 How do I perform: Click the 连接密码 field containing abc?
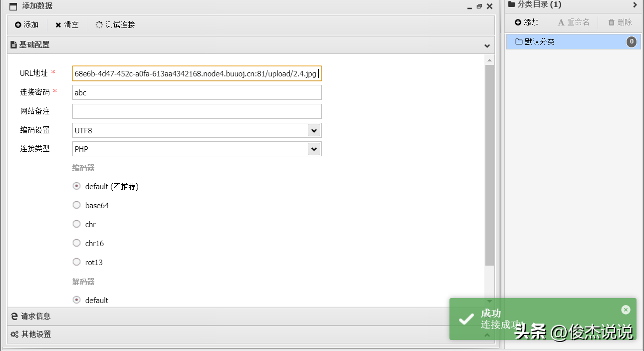coord(197,92)
